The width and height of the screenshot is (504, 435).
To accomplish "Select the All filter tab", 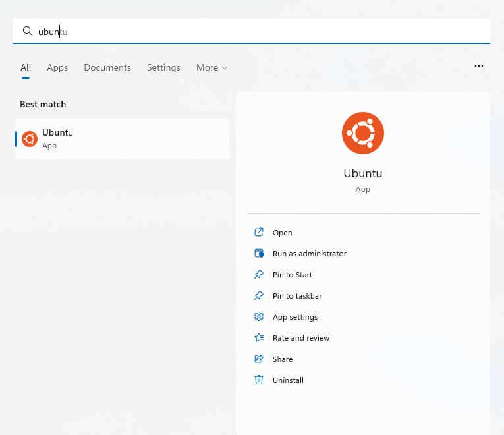I will pyautogui.click(x=26, y=67).
